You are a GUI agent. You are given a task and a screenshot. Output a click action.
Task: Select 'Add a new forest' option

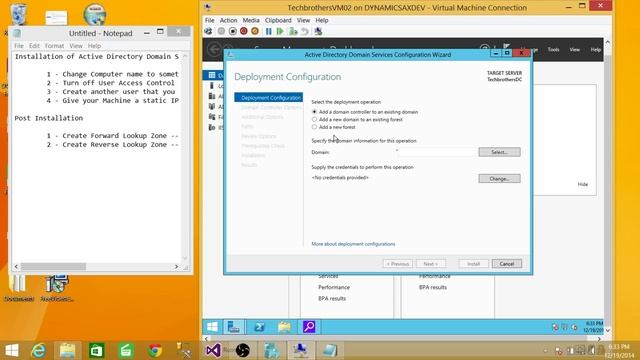[314, 127]
